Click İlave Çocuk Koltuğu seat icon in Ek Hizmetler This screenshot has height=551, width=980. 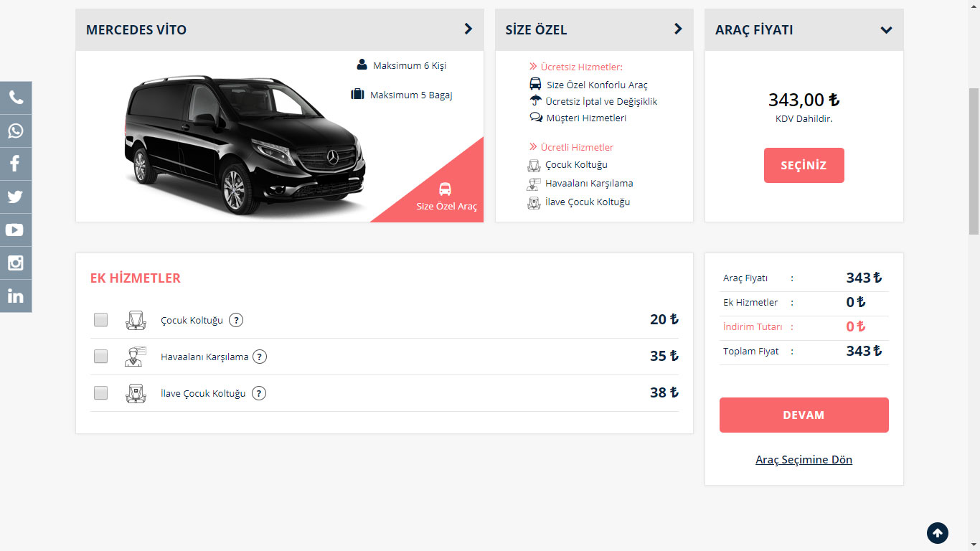click(136, 393)
